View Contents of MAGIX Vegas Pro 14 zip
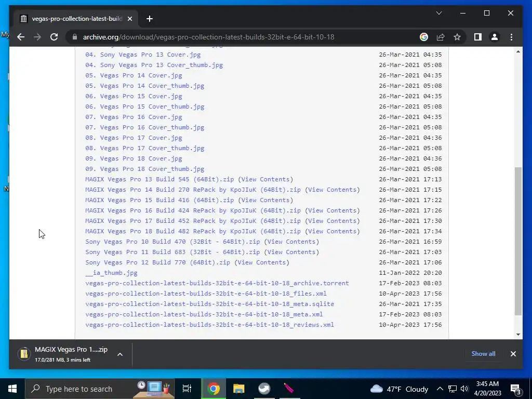This screenshot has height=399, width=532. [x=332, y=190]
